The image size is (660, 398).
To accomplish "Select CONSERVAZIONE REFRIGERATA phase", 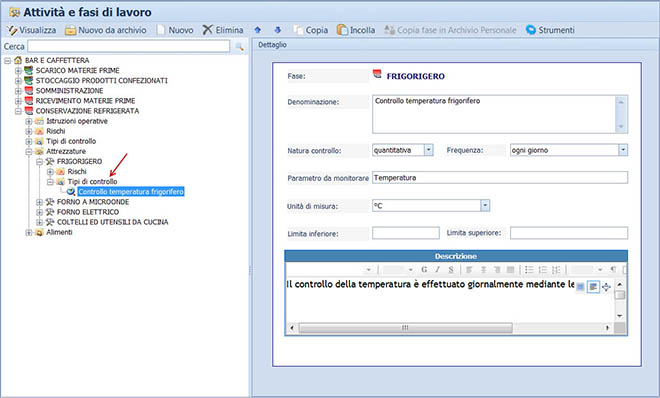I will (x=87, y=111).
